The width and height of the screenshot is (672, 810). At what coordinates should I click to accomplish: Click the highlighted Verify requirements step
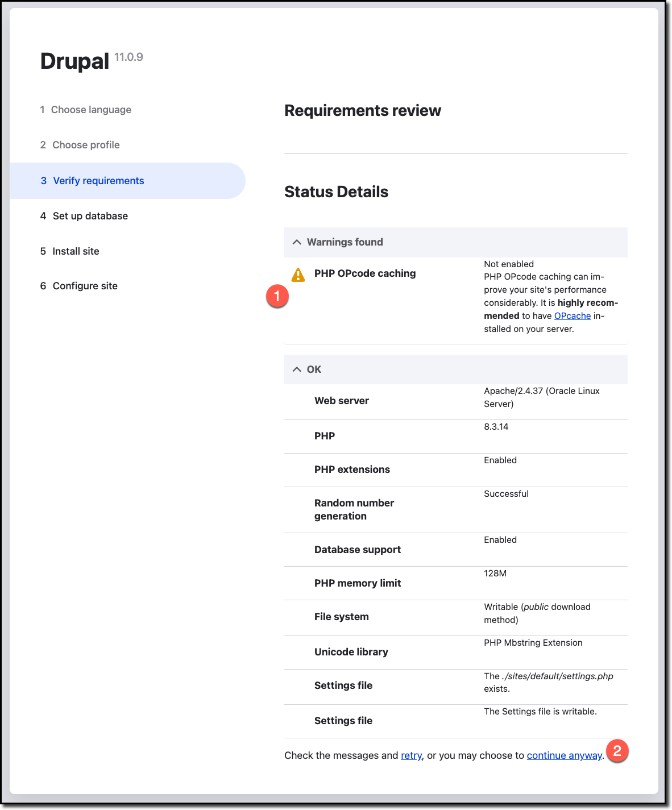pyautogui.click(x=98, y=180)
